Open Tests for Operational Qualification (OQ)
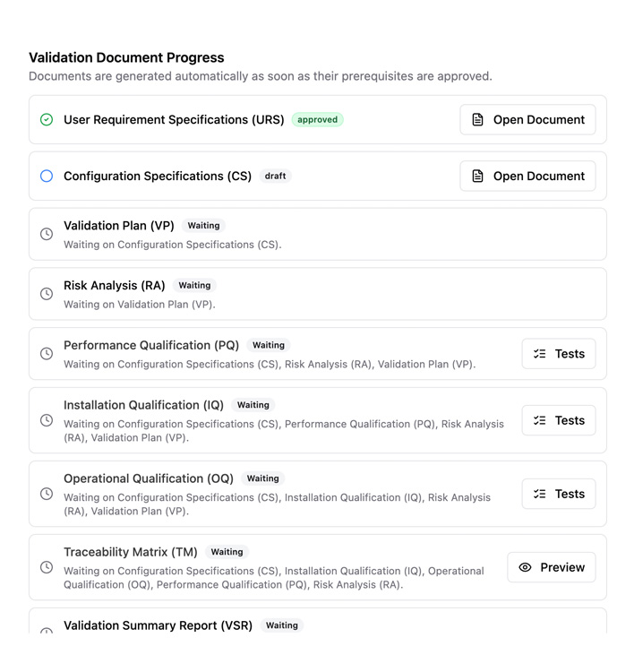 (559, 494)
